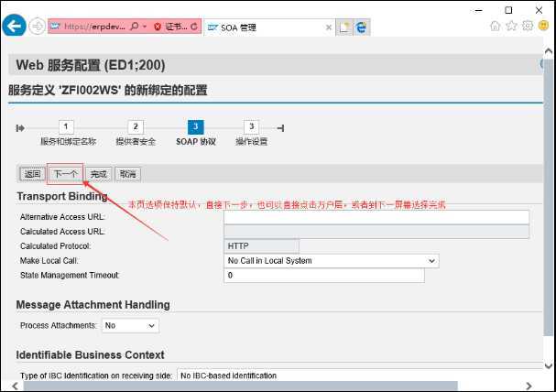Image resolution: width=556 pixels, height=392 pixels.
Task: Click the Calculated Protocol label
Action: (55, 246)
